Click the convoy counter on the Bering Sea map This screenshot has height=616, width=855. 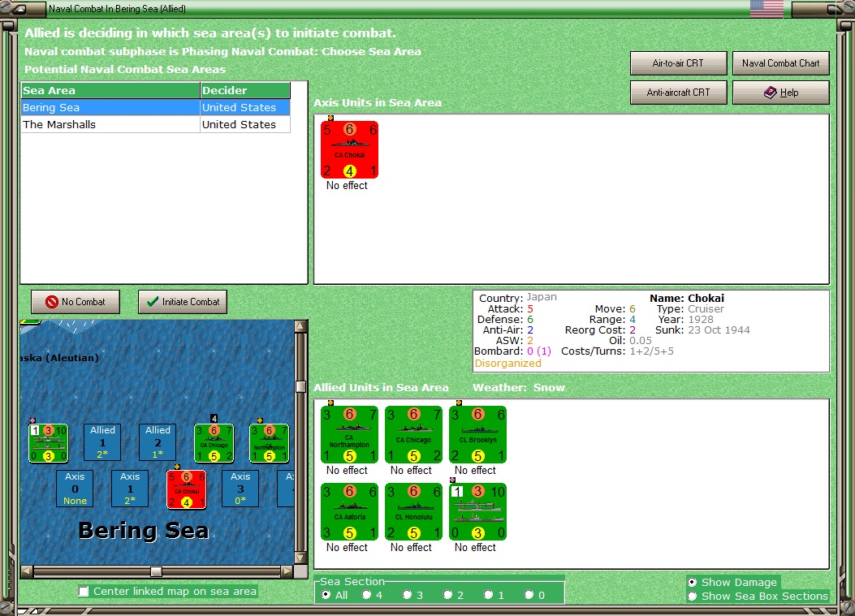click(49, 443)
